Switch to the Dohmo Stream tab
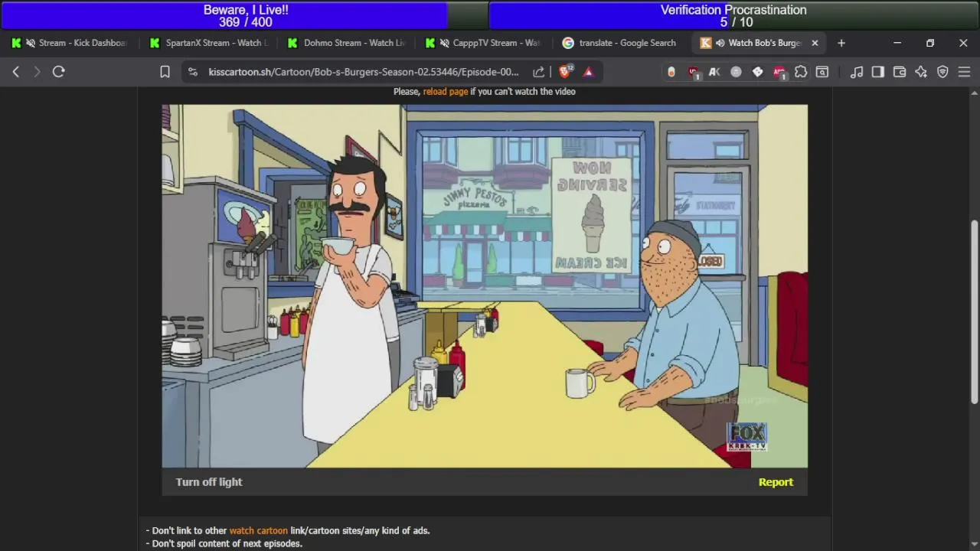 (x=346, y=43)
